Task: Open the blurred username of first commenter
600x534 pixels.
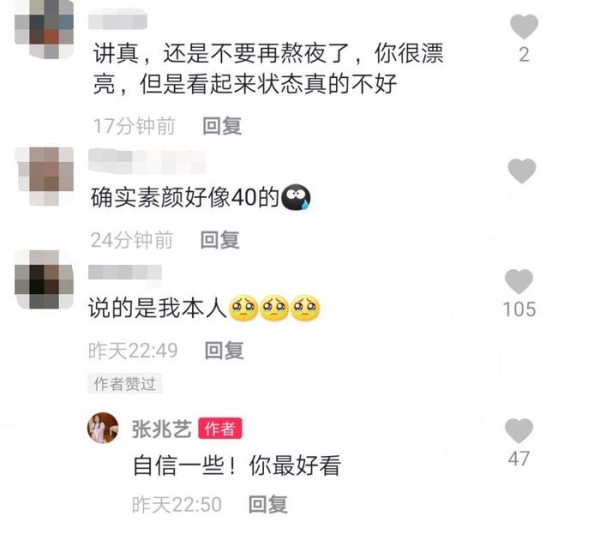Action: pyautogui.click(x=117, y=20)
